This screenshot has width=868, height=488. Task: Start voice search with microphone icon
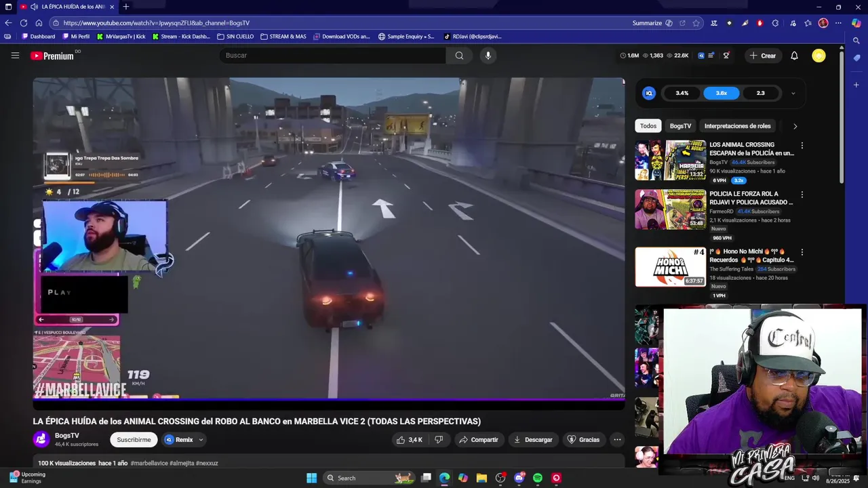(x=488, y=56)
